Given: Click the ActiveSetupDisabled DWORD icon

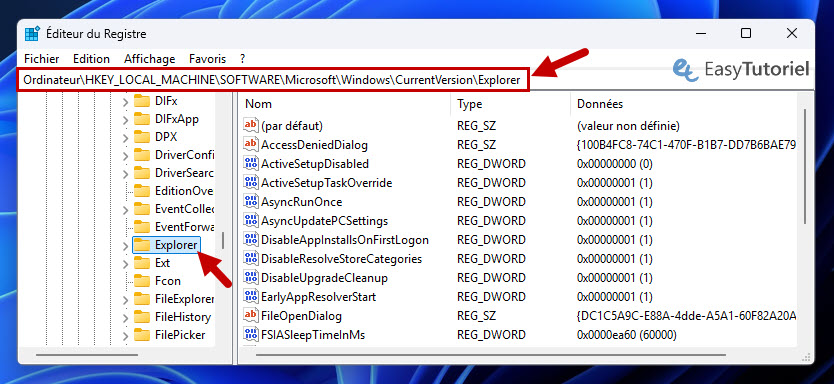Looking at the screenshot, I should [x=251, y=163].
